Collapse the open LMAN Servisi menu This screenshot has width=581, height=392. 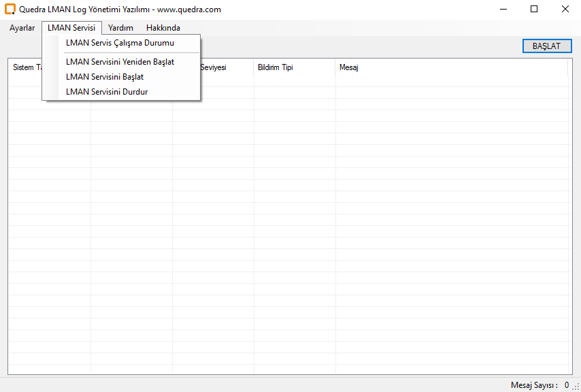(71, 28)
